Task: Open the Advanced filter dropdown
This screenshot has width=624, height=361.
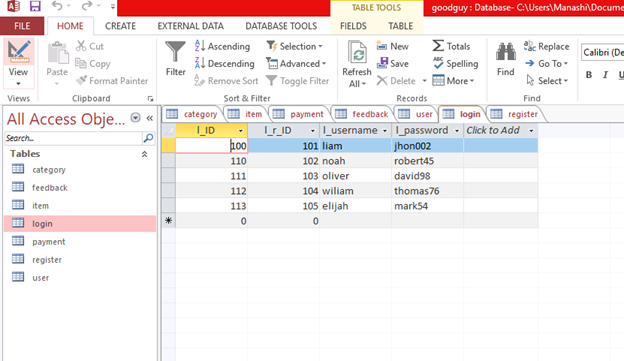Action: coord(296,63)
